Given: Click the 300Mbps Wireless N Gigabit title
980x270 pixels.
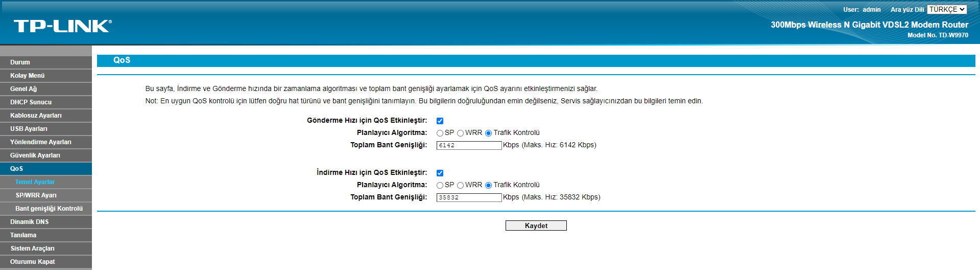Looking at the screenshot, I should click(x=869, y=25).
